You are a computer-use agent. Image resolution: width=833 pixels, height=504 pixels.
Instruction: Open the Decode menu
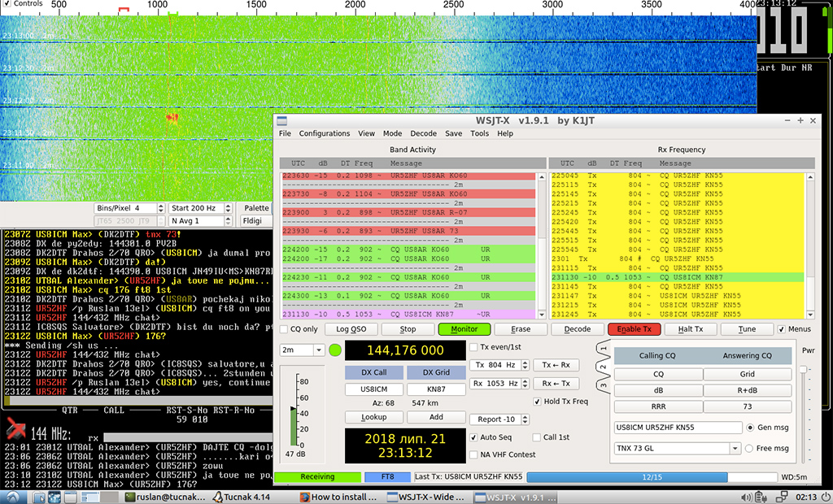point(423,133)
